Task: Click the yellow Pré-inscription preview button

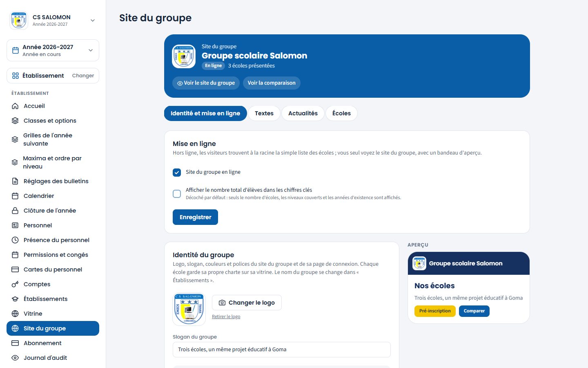Action: [x=435, y=311]
